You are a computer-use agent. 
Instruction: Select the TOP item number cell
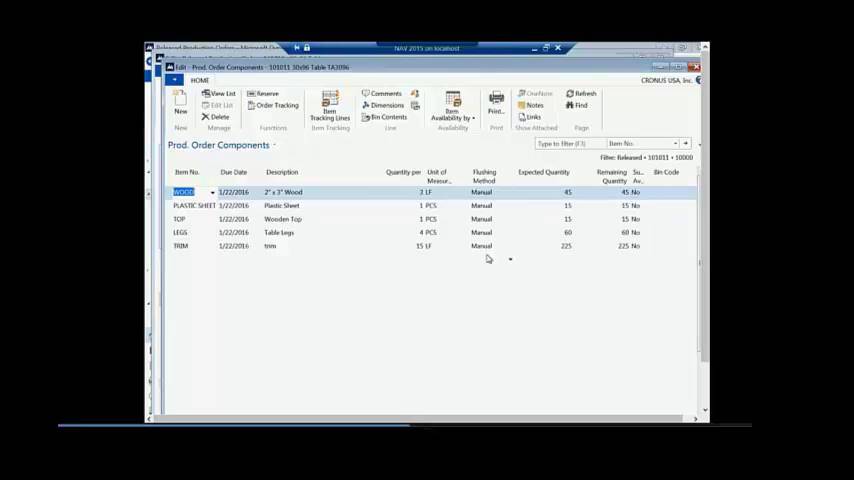pyautogui.click(x=179, y=219)
